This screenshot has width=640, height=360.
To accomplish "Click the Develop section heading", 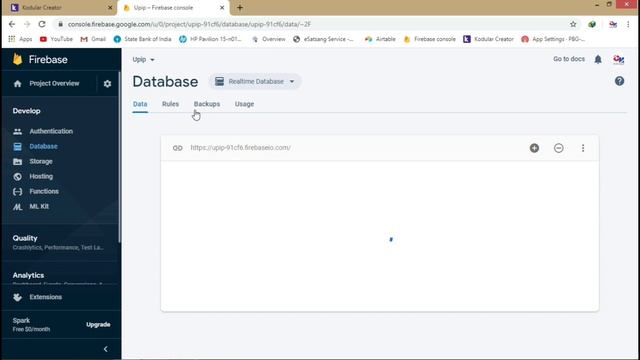I will [x=27, y=111].
